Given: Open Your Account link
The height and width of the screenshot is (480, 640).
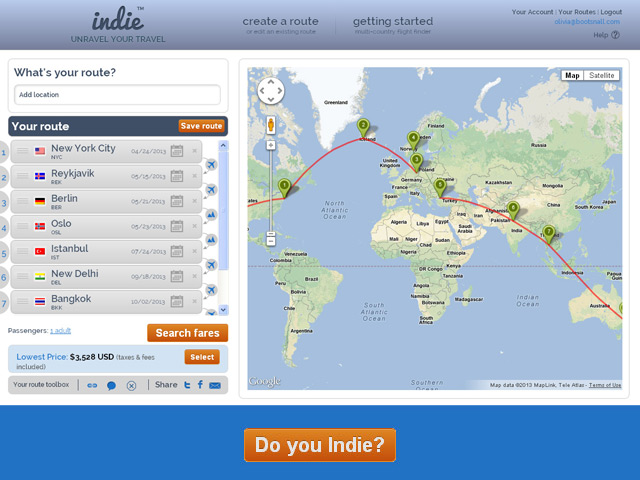Looking at the screenshot, I should pyautogui.click(x=532, y=12).
